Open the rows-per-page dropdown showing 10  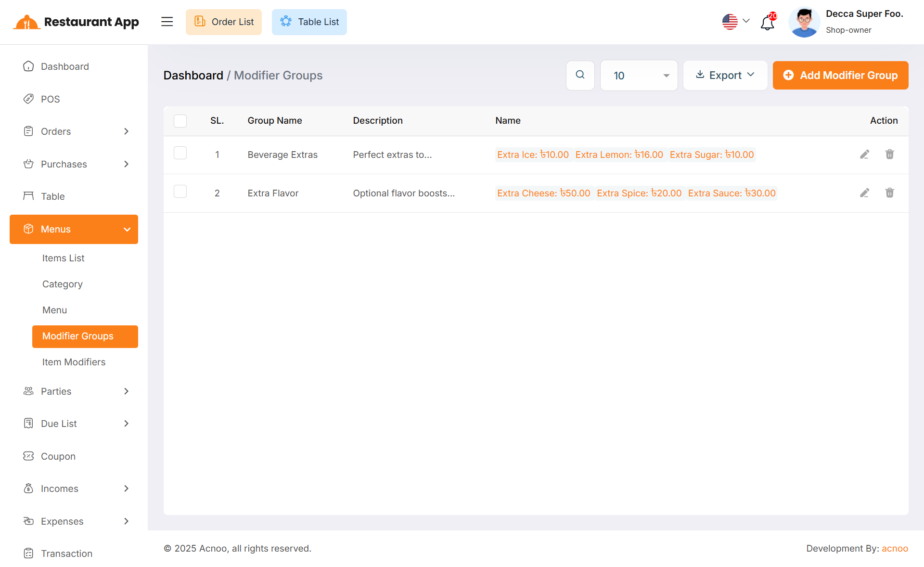639,76
